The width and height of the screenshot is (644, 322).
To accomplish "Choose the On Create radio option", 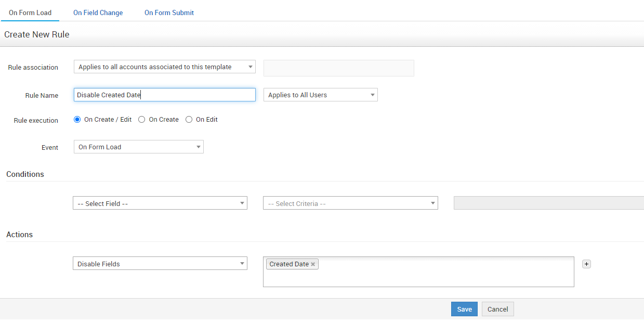I will pos(142,120).
